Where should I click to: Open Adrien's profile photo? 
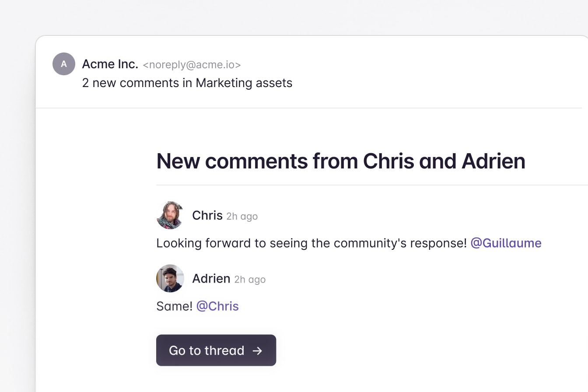pyautogui.click(x=170, y=278)
